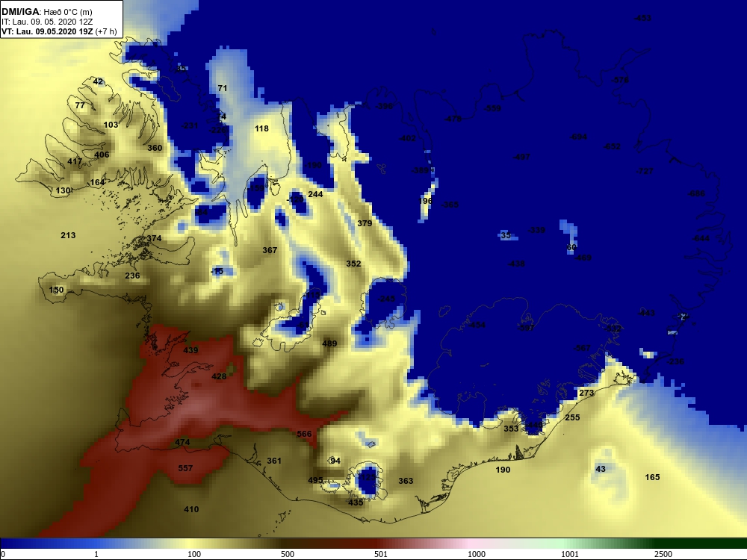Click the map value 71
Image resolution: width=747 pixels, height=560 pixels.
pyautogui.click(x=223, y=88)
